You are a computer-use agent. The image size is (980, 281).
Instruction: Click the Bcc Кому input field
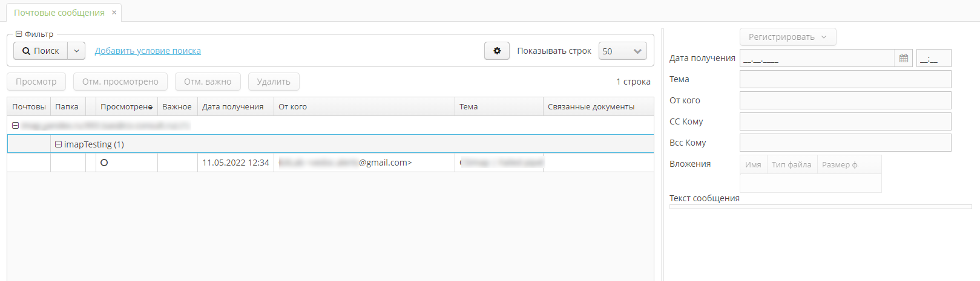coord(846,143)
